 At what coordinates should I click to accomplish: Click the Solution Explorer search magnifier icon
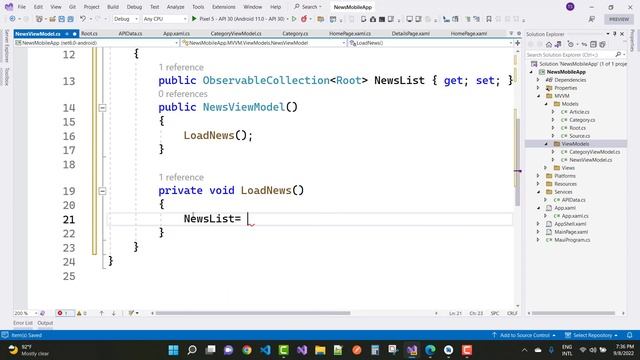pyautogui.click(x=618, y=54)
